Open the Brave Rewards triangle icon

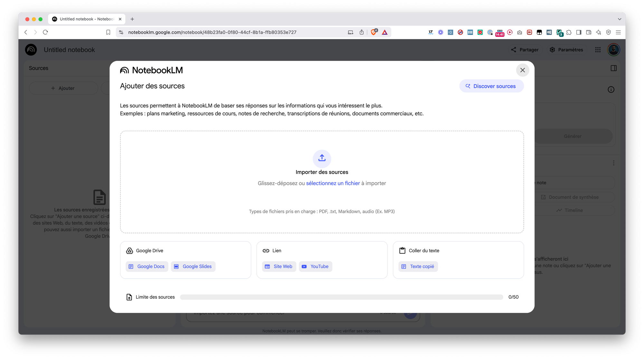385,32
